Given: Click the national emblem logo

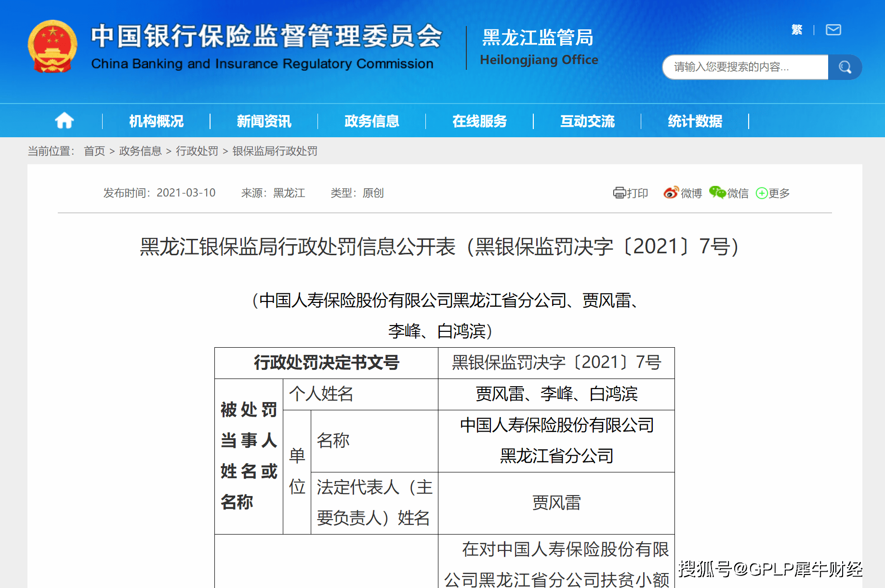Looking at the screenshot, I should (x=53, y=47).
